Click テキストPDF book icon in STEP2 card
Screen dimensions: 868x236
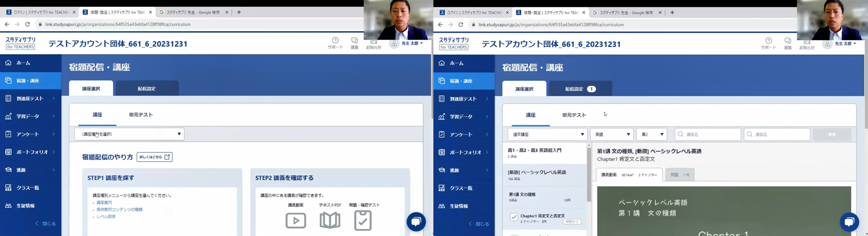coord(330,220)
